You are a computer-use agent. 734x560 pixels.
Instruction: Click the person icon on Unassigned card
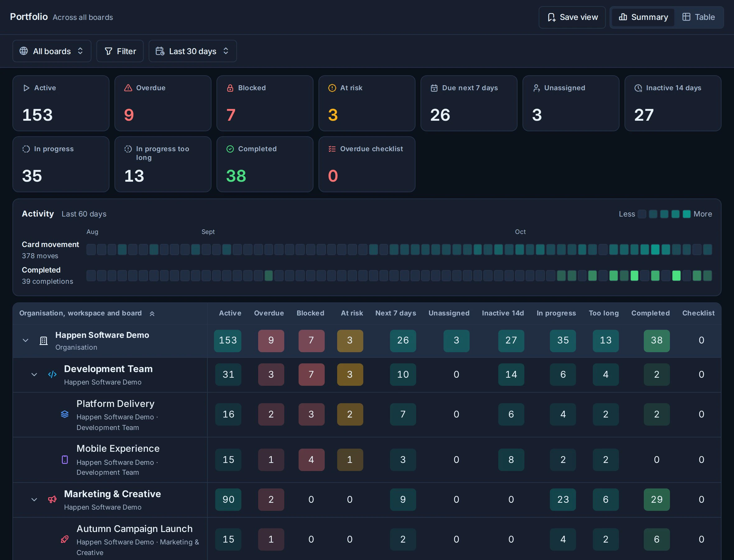click(x=536, y=88)
